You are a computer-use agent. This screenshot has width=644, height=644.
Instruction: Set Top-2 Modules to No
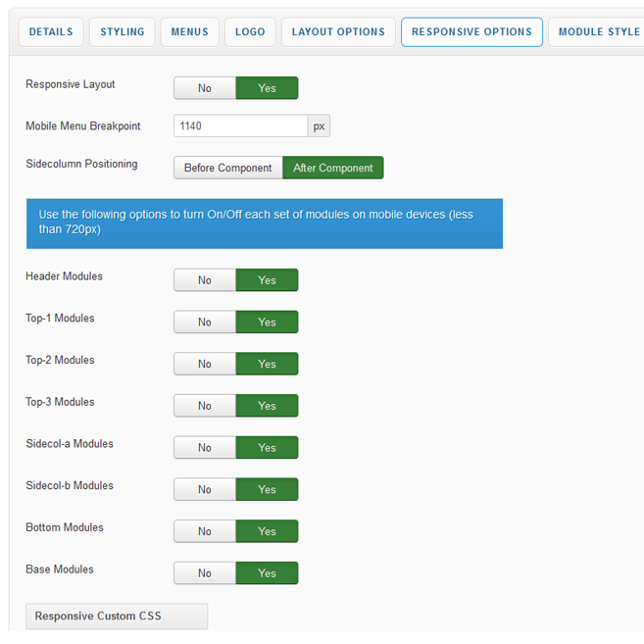205,364
